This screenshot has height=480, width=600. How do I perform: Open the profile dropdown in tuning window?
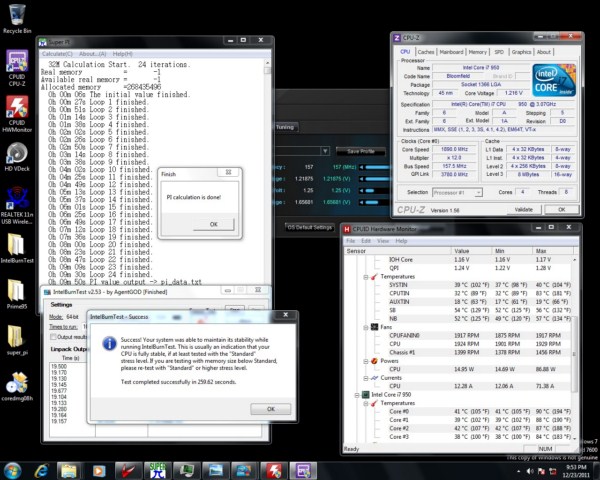(x=325, y=151)
